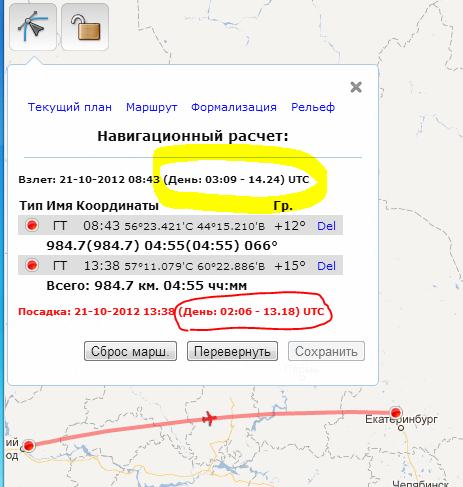
Task: Click coordinates 56°23.421'С 44°15.210'В
Action: pyautogui.click(x=195, y=226)
